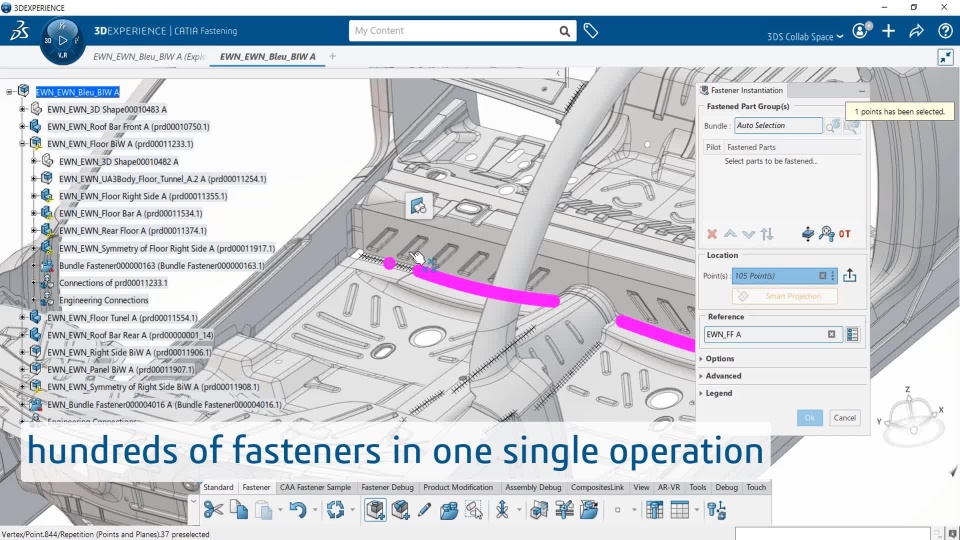
Task: Click the bolt with axis icon
Action: (716, 509)
